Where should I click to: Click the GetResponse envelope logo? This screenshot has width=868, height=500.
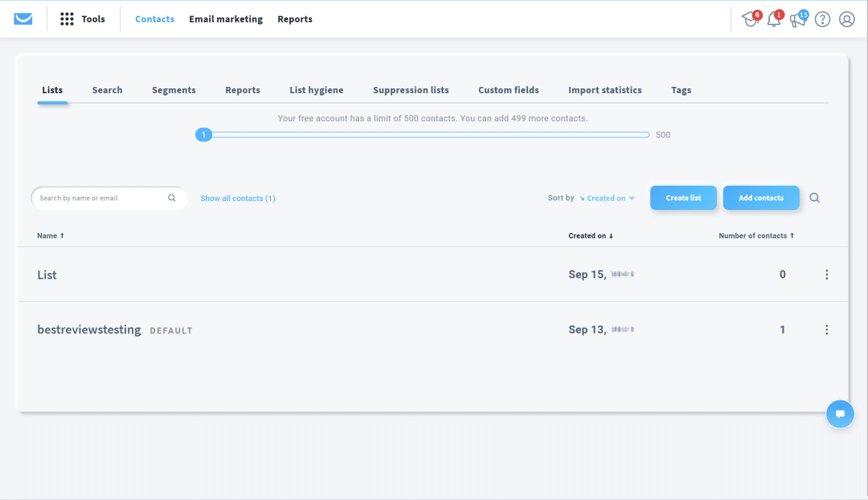point(23,19)
